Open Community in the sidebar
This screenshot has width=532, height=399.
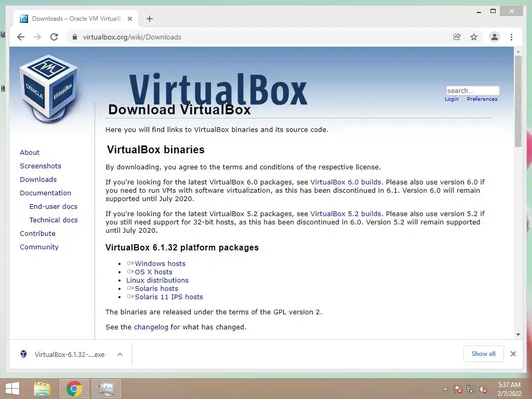pyautogui.click(x=39, y=247)
